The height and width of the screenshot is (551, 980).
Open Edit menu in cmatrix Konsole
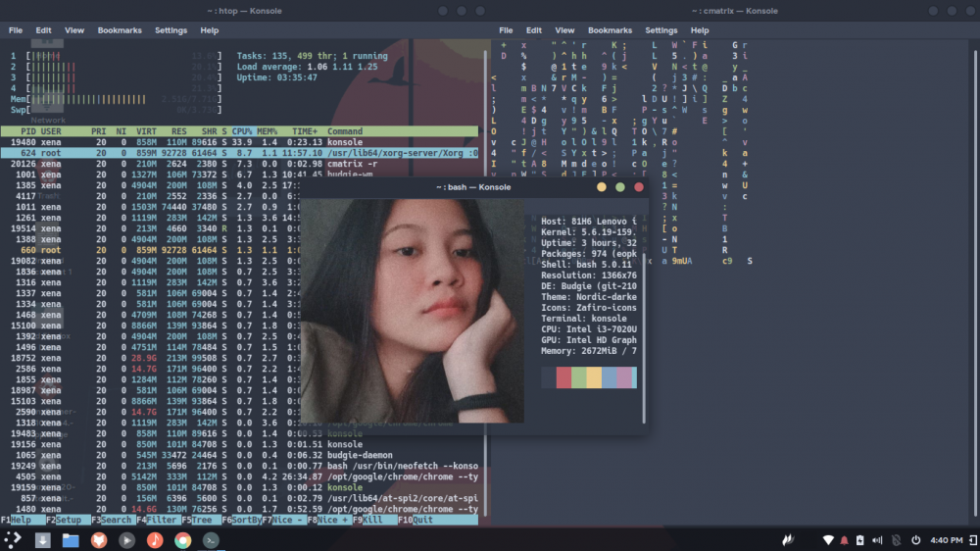point(534,30)
